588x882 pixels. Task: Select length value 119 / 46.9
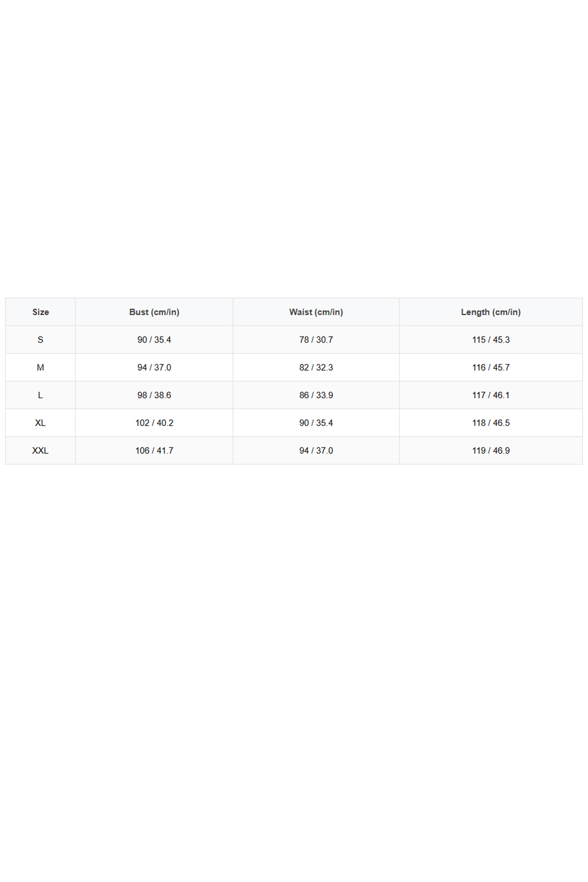pyautogui.click(x=491, y=450)
